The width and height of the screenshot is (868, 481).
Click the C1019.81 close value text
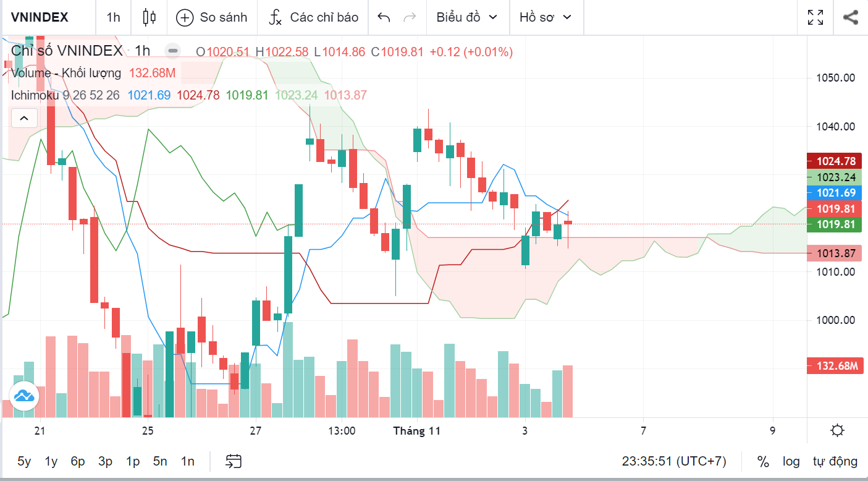397,52
